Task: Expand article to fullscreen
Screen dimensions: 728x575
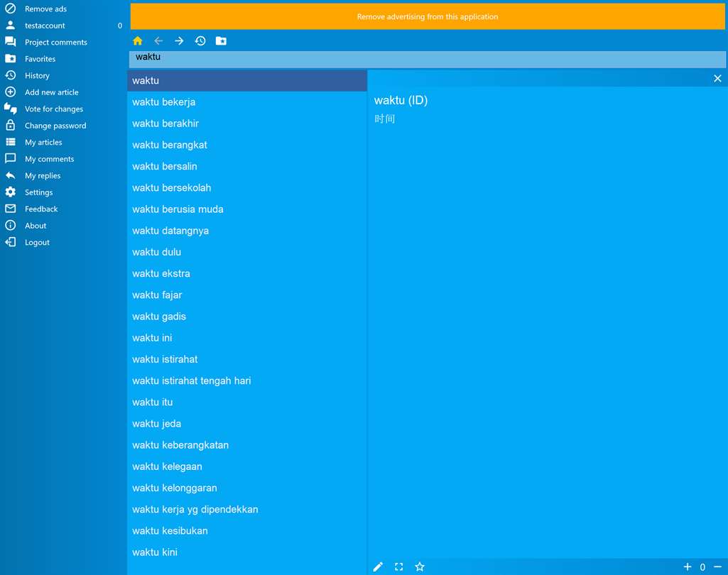Action: [x=399, y=566]
